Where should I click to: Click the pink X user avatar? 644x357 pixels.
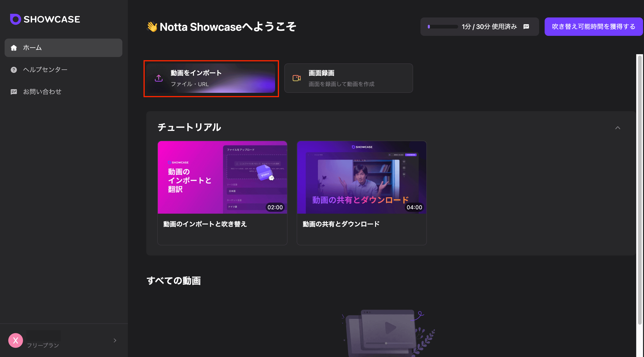pos(15,340)
